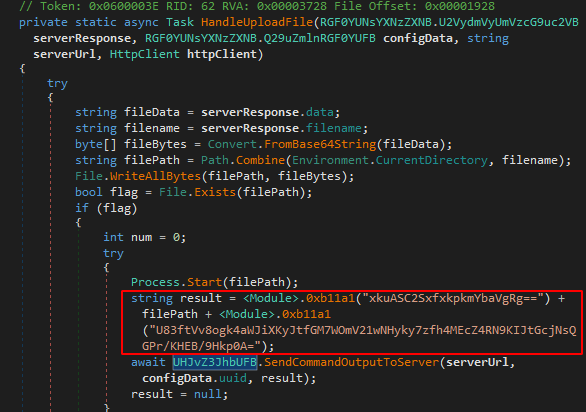Image resolution: width=586 pixels, height=412 pixels.
Task: Select the string literal starting with U83ftVv8ogk4
Action: click(359, 339)
